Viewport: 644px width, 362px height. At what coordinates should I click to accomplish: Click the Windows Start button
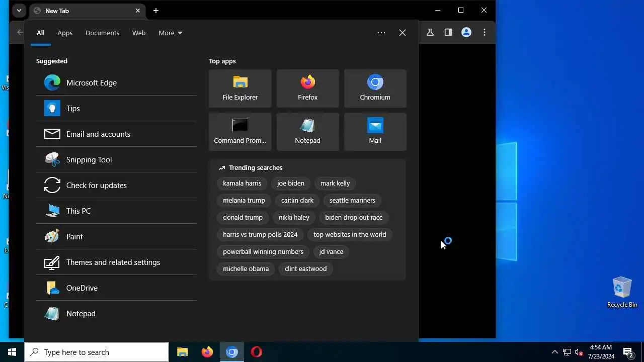(12, 352)
